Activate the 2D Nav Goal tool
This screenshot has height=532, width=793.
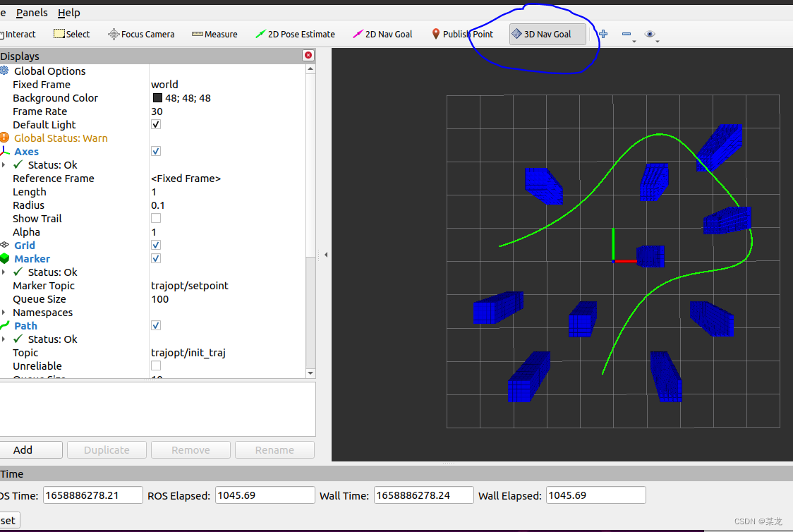click(382, 33)
